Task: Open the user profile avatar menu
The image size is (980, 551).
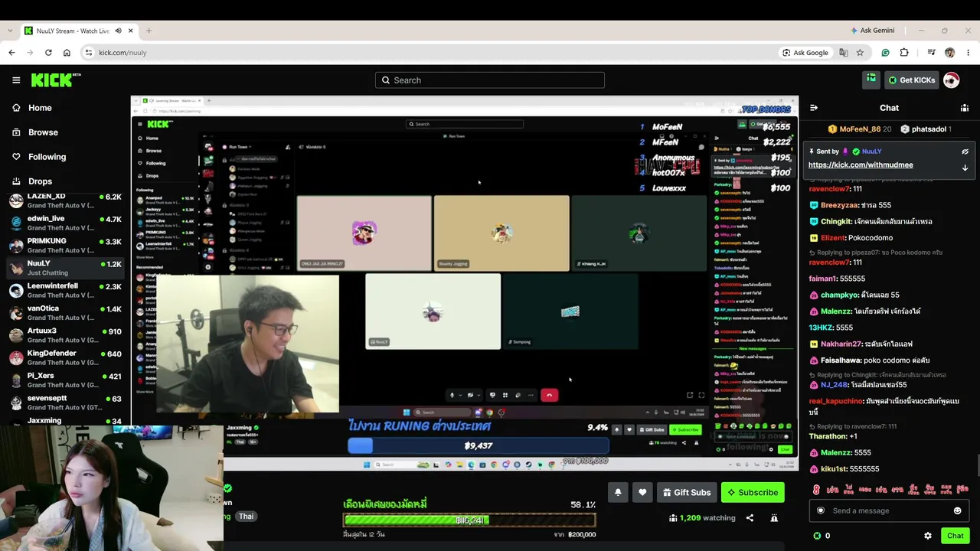Action: (951, 80)
